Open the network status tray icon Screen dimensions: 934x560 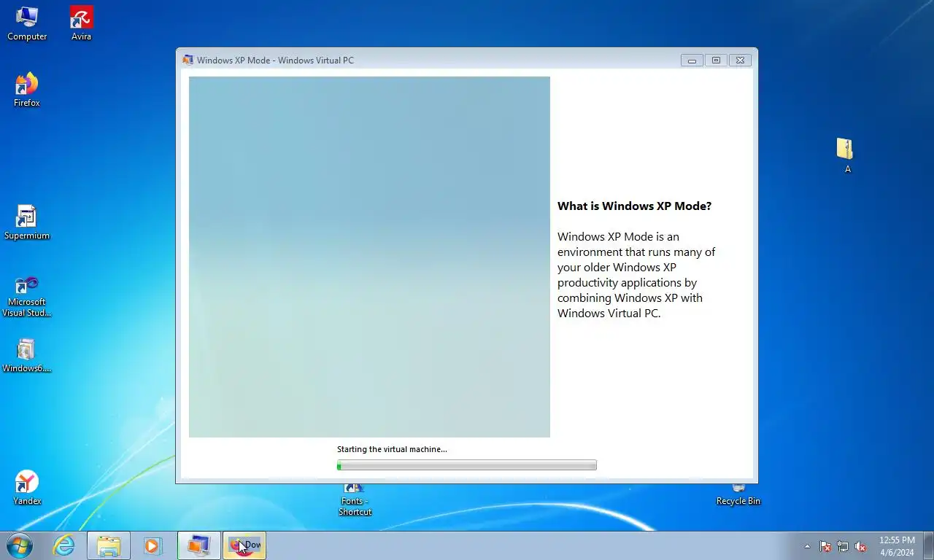[843, 546]
